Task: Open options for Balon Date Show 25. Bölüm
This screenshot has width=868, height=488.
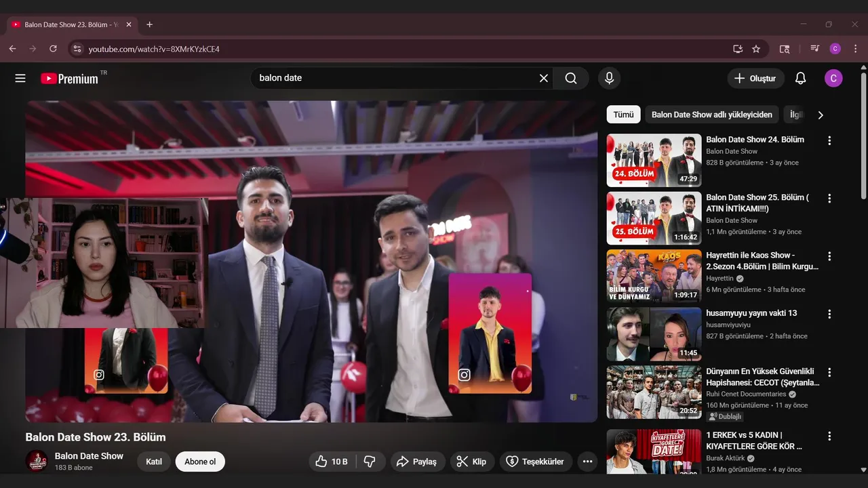Action: (x=829, y=199)
